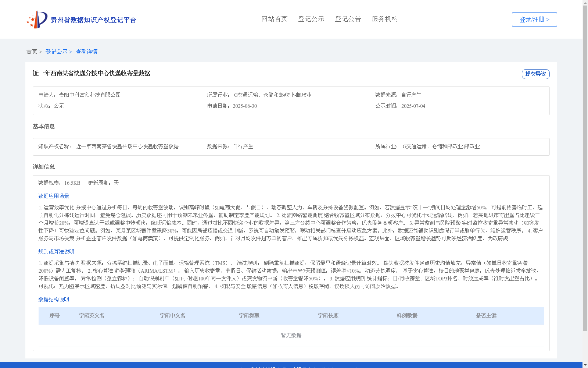Click the 字段长度 column header
The height and width of the screenshot is (368, 588).
[x=328, y=316]
